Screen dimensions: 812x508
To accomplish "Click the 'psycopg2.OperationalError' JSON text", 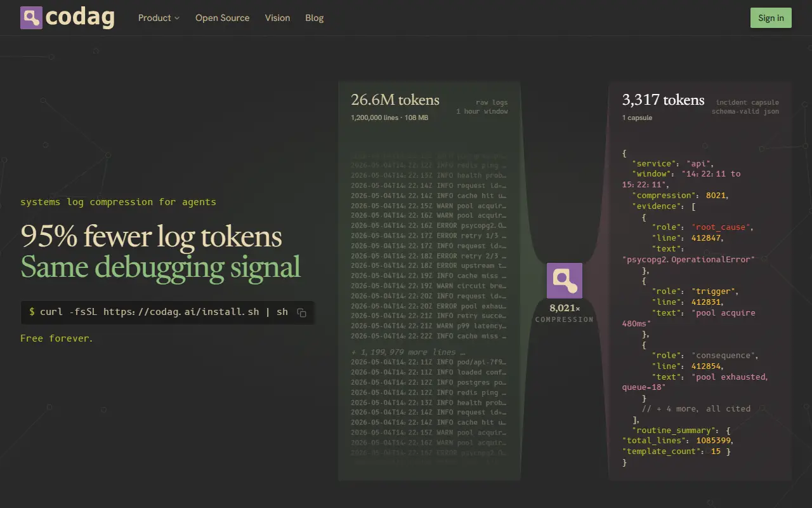I will click(x=688, y=259).
